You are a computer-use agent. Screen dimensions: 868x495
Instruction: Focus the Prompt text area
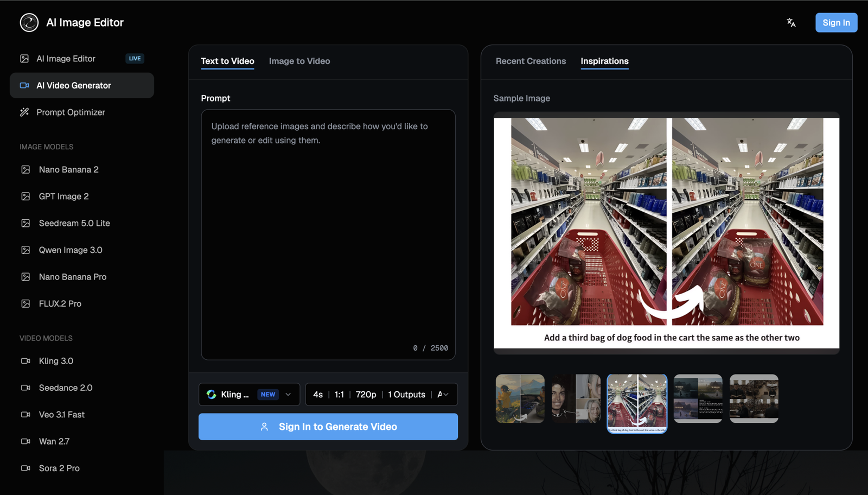tap(328, 234)
